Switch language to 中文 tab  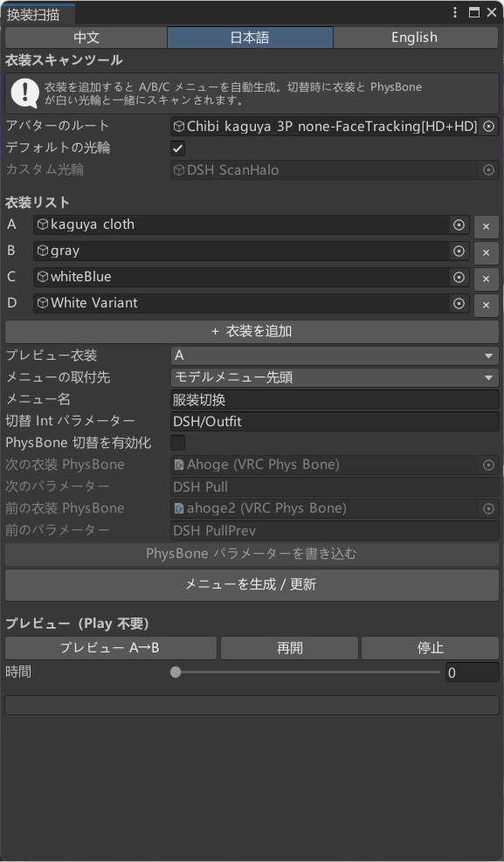[86, 38]
